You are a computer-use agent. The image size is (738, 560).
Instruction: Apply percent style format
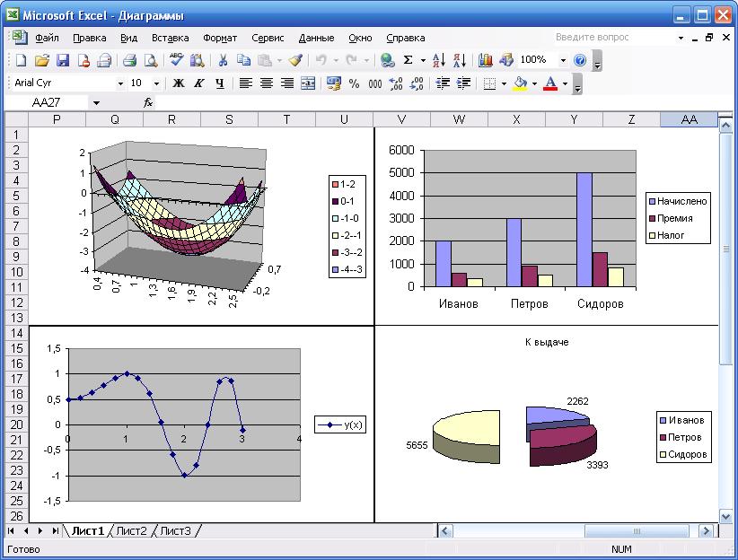click(x=355, y=83)
